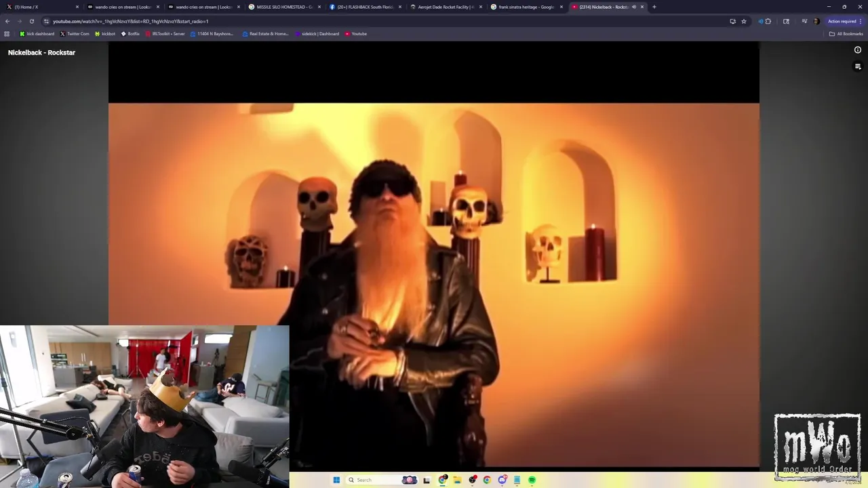Viewport: 868px width, 488px height.
Task: Switch to the first wando cries on stream tab
Action: pyautogui.click(x=122, y=7)
